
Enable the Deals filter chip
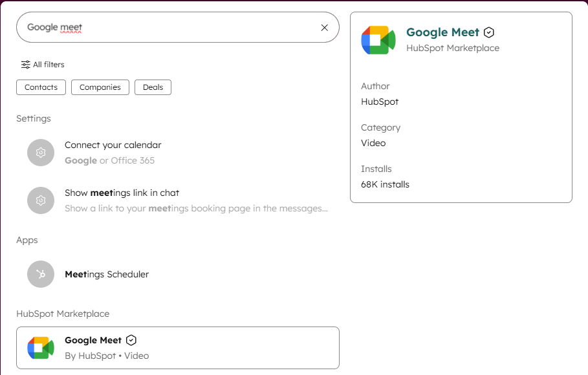tap(153, 87)
